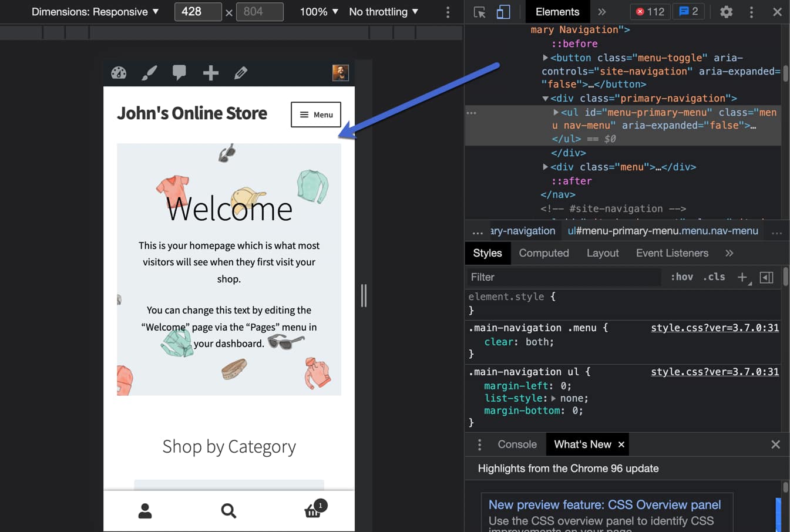Click the search icon in bottom bar

pyautogui.click(x=228, y=511)
